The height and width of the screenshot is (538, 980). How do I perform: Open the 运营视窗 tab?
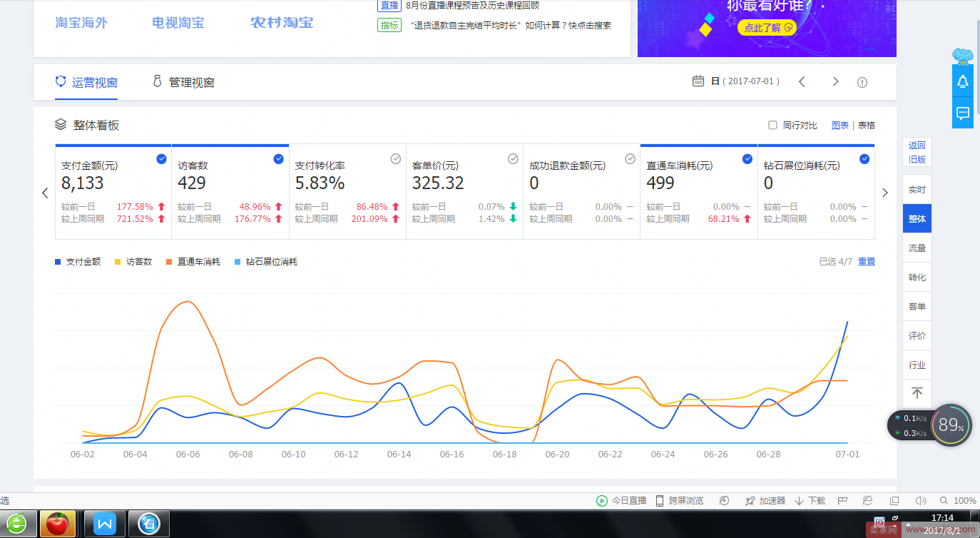(x=86, y=82)
